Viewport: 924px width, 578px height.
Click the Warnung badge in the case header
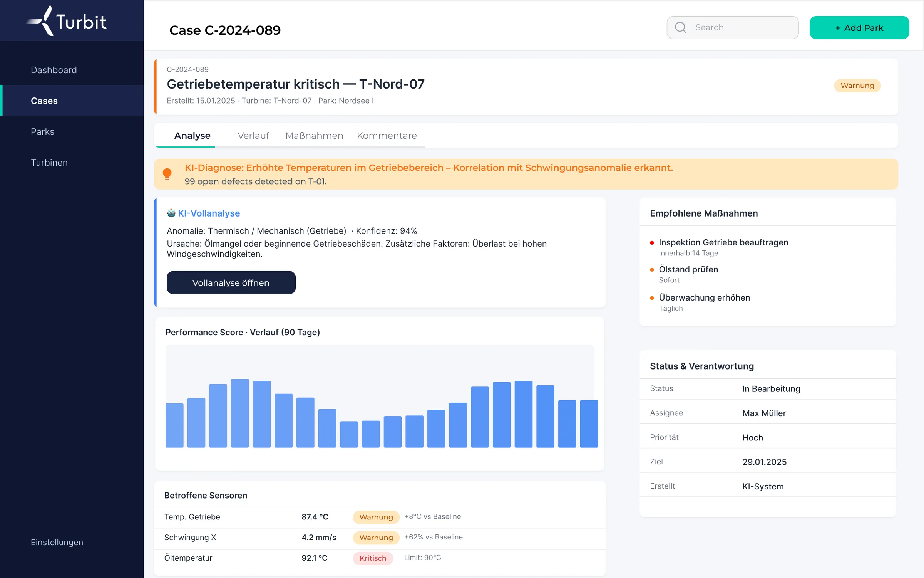pyautogui.click(x=857, y=86)
